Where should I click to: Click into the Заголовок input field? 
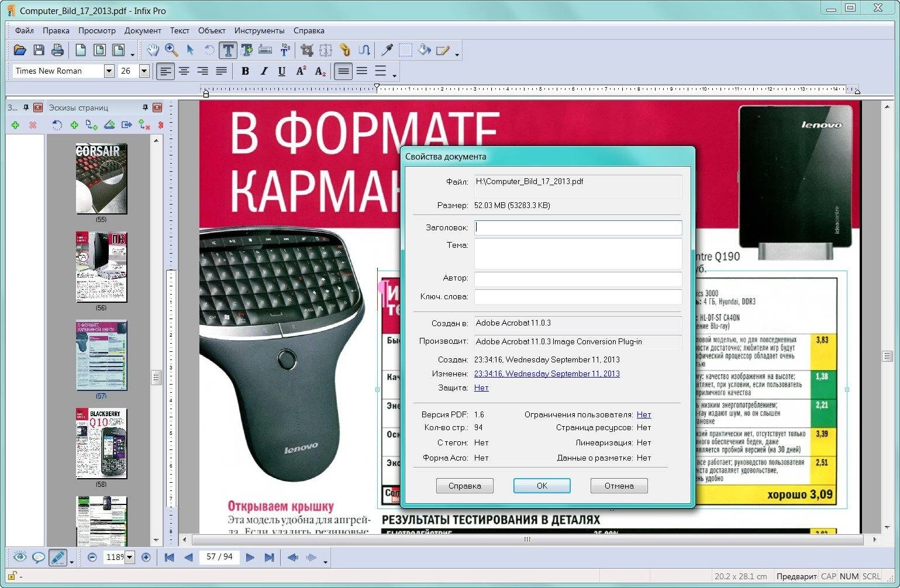click(578, 227)
